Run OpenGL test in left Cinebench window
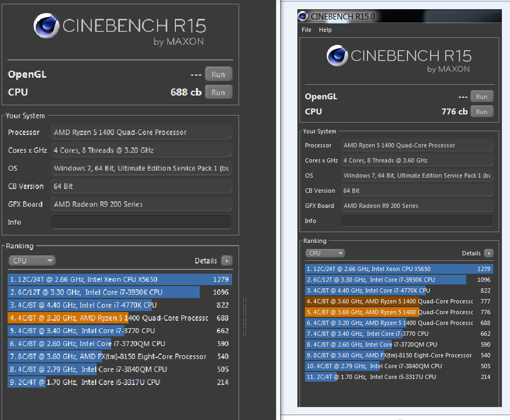Viewport: 510px width, 420px height. tap(218, 74)
